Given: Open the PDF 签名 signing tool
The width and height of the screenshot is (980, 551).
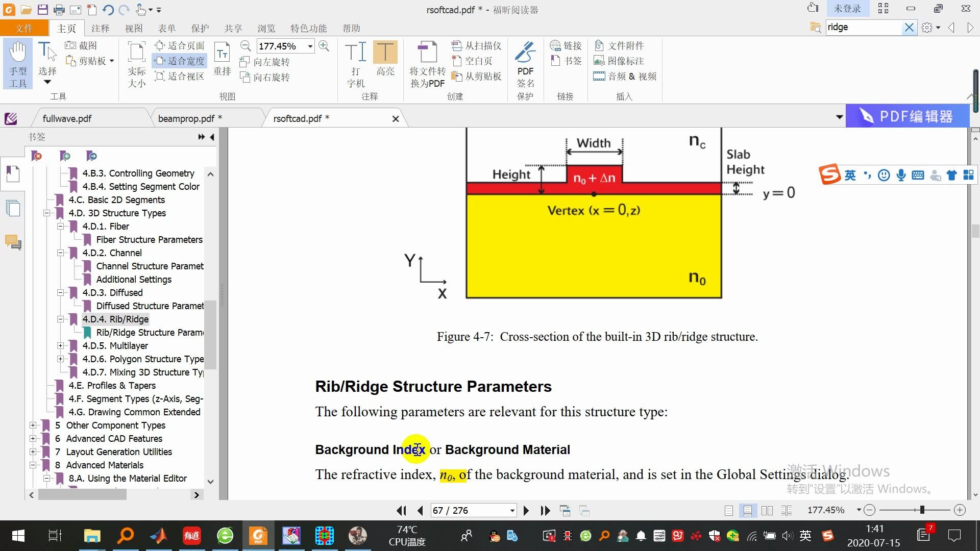Looking at the screenshot, I should (x=525, y=61).
